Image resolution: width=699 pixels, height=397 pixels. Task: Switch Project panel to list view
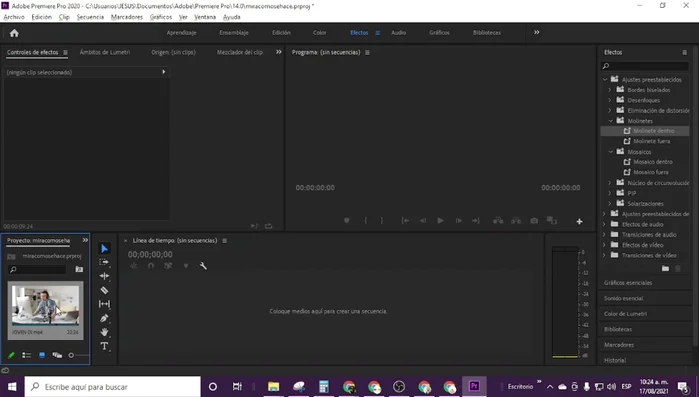[27, 355]
